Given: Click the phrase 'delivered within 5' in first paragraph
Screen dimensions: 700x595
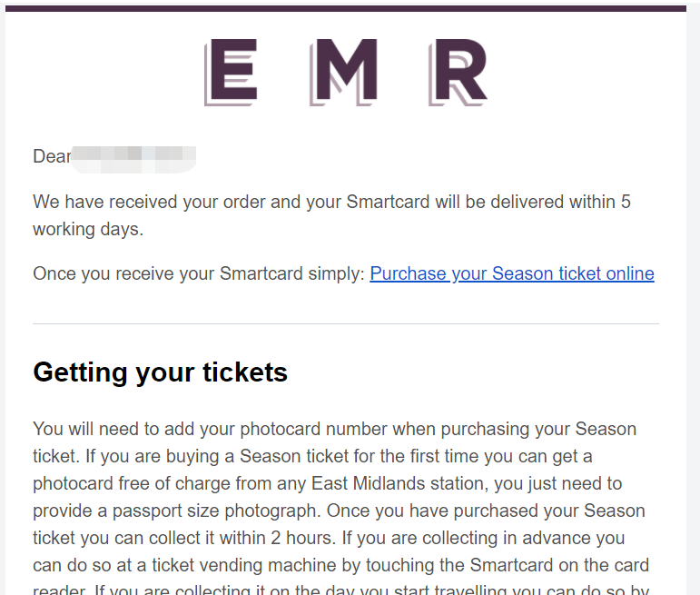Looking at the screenshot, I should [561, 202].
